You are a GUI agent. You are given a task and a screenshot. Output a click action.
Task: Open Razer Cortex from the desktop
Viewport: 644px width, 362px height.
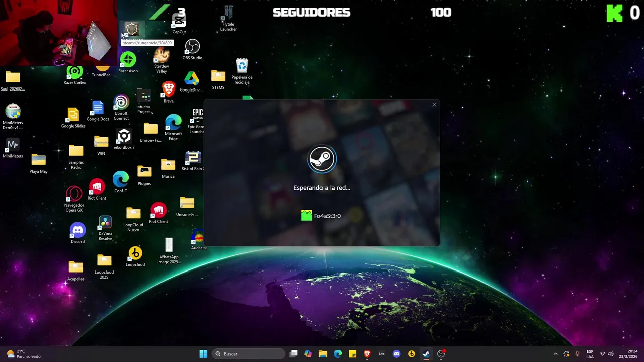point(74,75)
